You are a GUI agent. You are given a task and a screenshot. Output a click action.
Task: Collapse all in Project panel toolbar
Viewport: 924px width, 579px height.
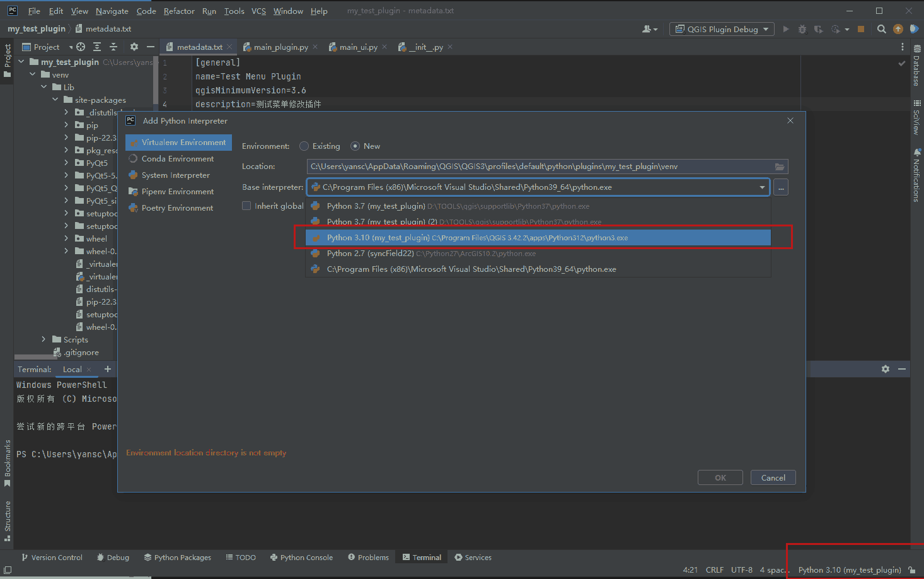(x=113, y=47)
